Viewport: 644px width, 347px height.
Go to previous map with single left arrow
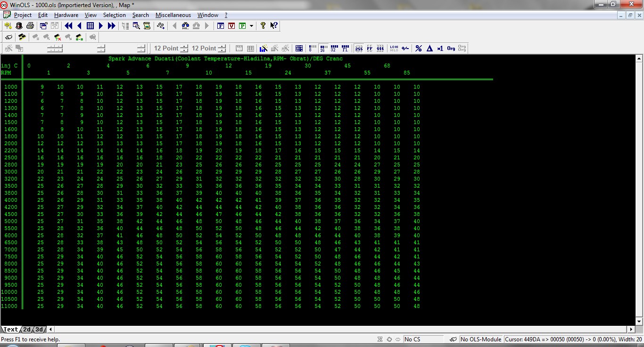[79, 26]
